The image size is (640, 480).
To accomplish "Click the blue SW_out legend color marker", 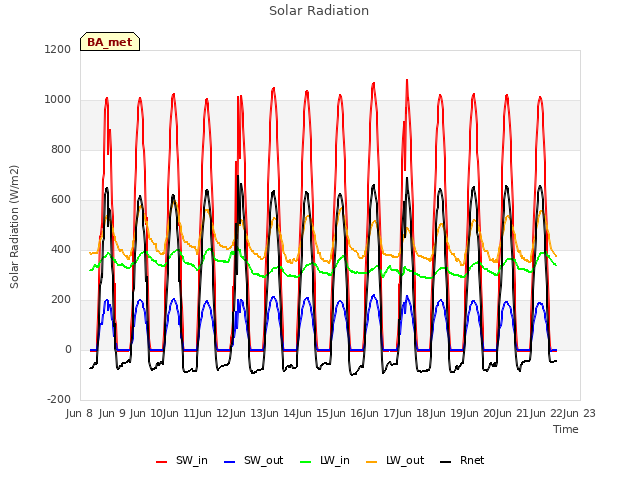I will point(230,462).
